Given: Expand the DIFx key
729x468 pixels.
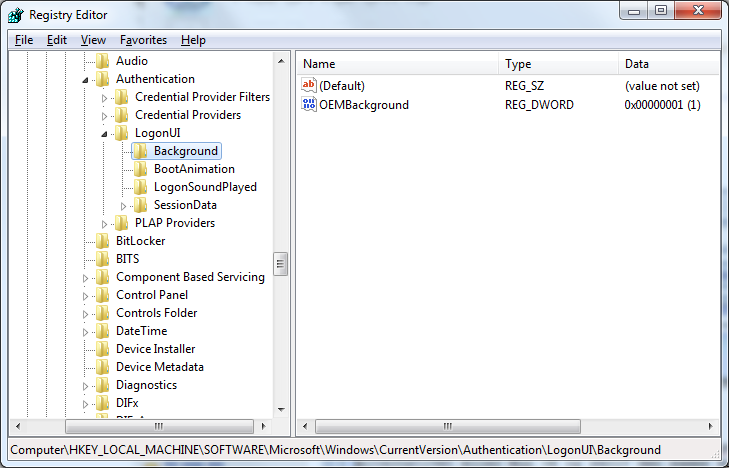Looking at the screenshot, I should (85, 404).
